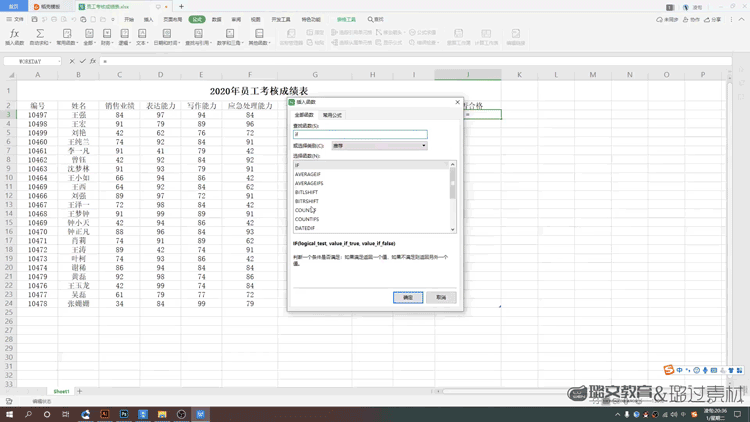Click the formula bar confirm checkmark icon
Viewport: 750px width, 422px height.
[82, 61]
